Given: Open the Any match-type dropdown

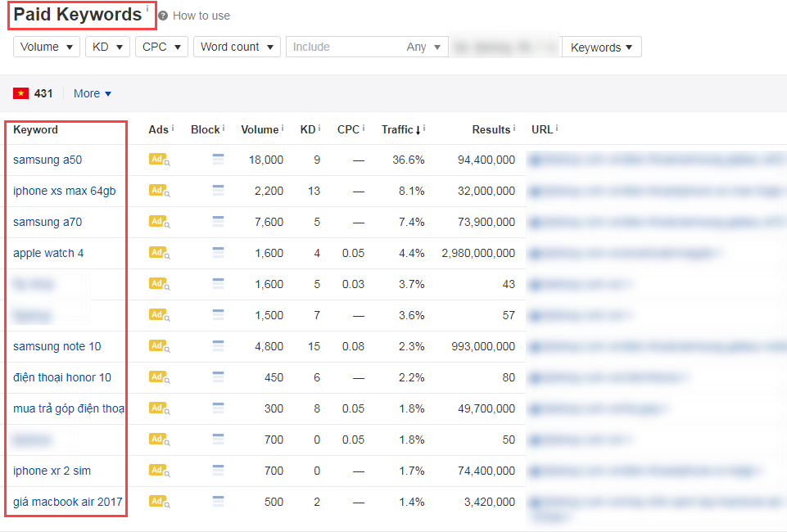Looking at the screenshot, I should [x=423, y=47].
